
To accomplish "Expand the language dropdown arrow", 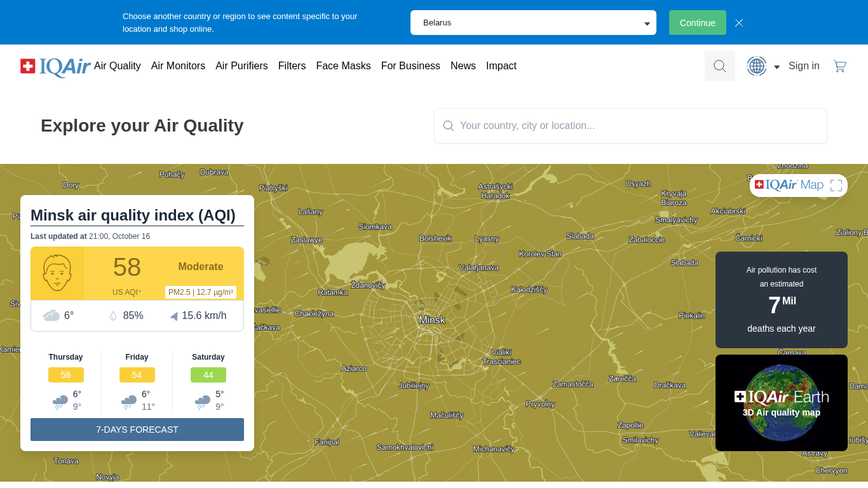I will point(776,67).
